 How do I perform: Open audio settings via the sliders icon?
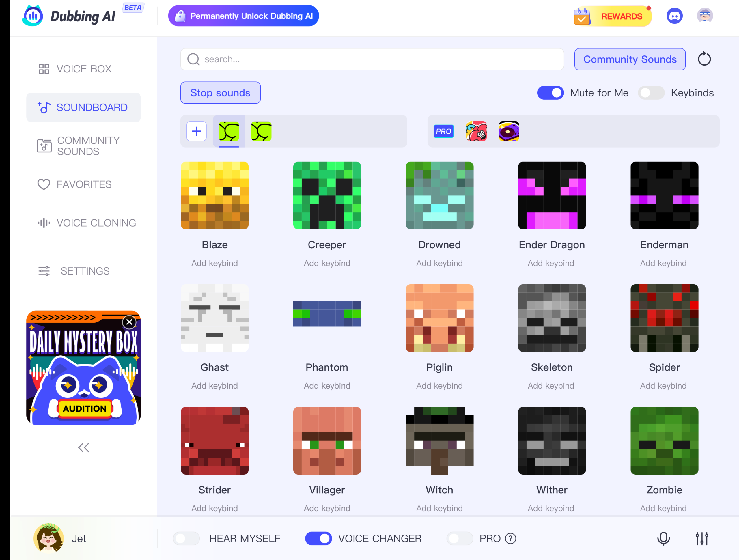click(x=702, y=538)
